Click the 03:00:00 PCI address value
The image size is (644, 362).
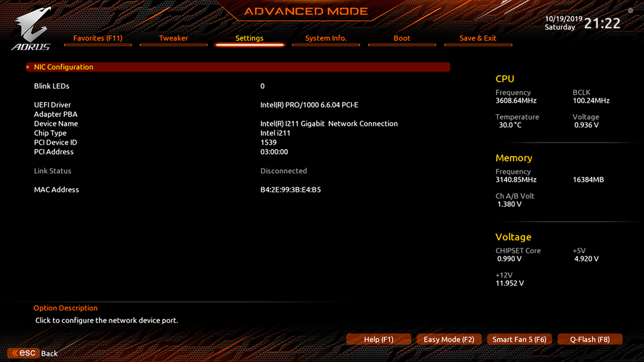click(x=275, y=152)
